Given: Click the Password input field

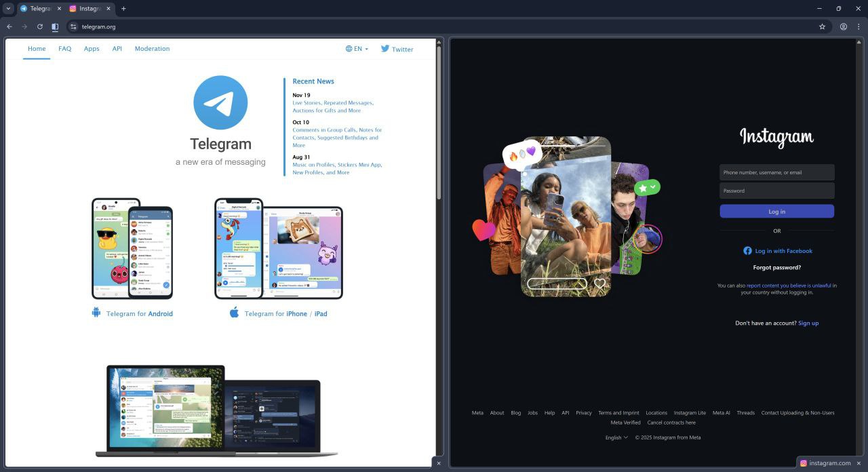Looking at the screenshot, I should click(x=776, y=191).
